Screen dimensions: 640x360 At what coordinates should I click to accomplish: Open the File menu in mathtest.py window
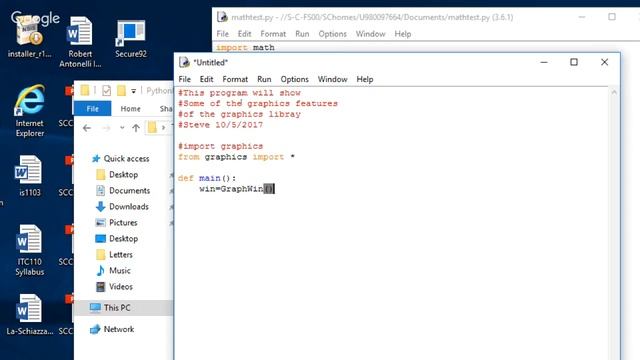tap(222, 34)
